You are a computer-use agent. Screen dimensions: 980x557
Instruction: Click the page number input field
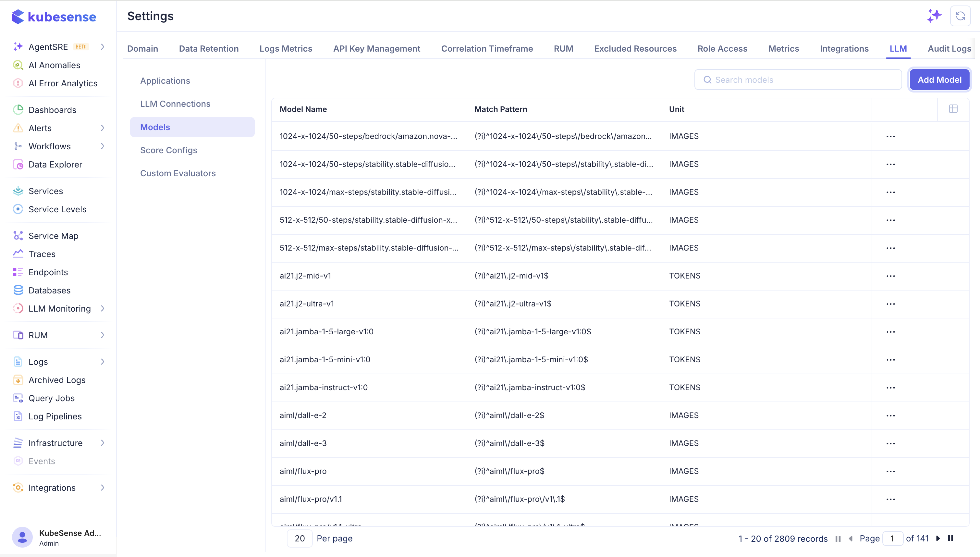point(892,538)
